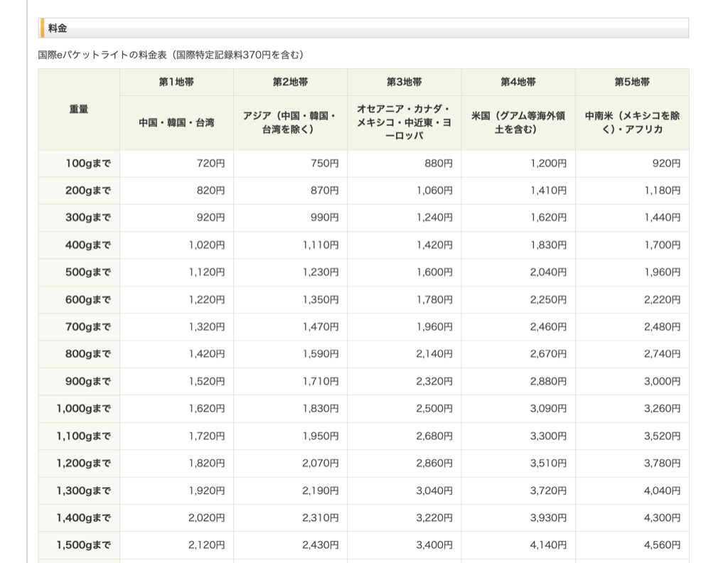Select the 第3地帯 column header

[x=404, y=82]
